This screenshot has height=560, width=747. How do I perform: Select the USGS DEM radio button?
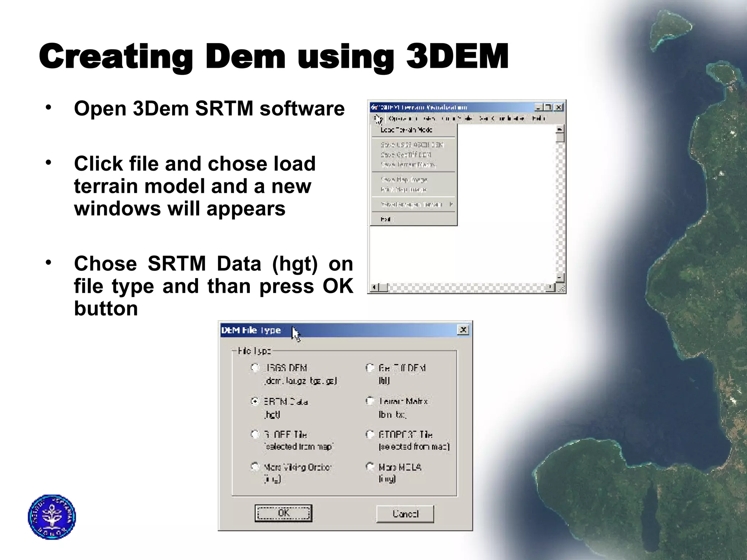255,367
